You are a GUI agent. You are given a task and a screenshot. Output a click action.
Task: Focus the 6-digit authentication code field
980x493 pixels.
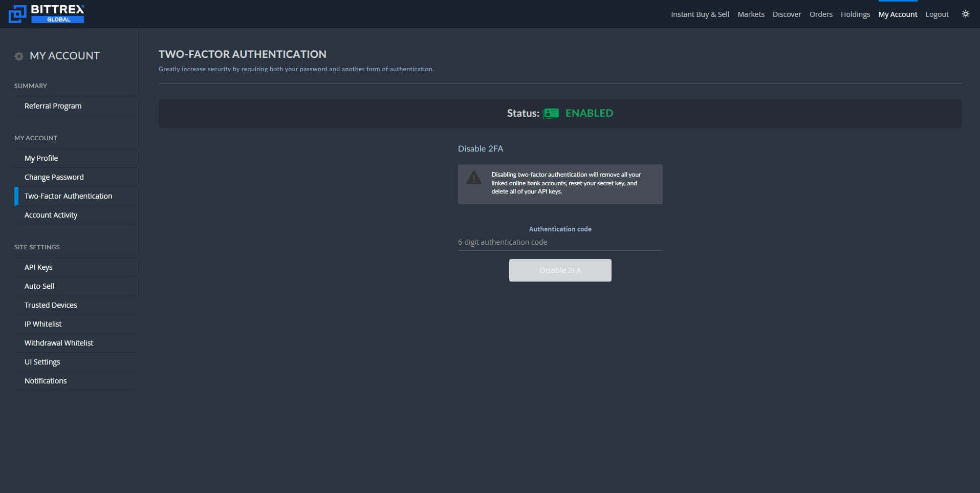(560, 242)
